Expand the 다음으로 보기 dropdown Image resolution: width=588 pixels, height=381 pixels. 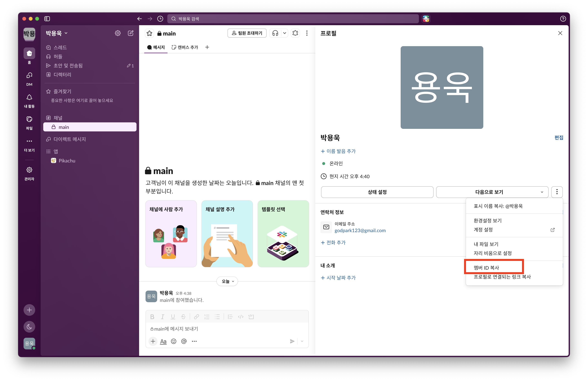click(492, 192)
